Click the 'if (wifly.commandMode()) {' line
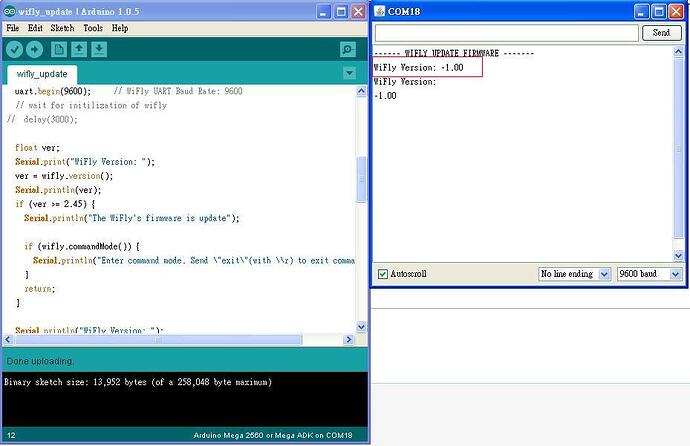Screen dimensions: 690x446 point(82,246)
